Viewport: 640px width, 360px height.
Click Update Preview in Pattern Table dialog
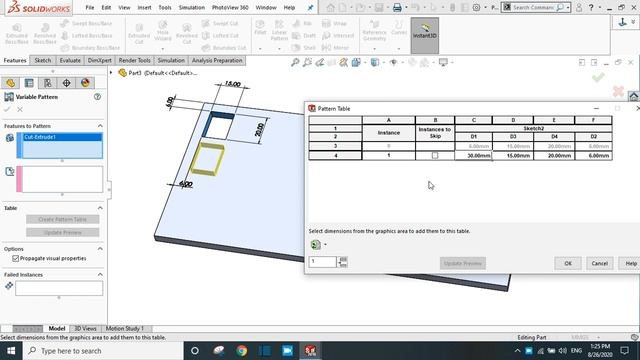point(463,263)
